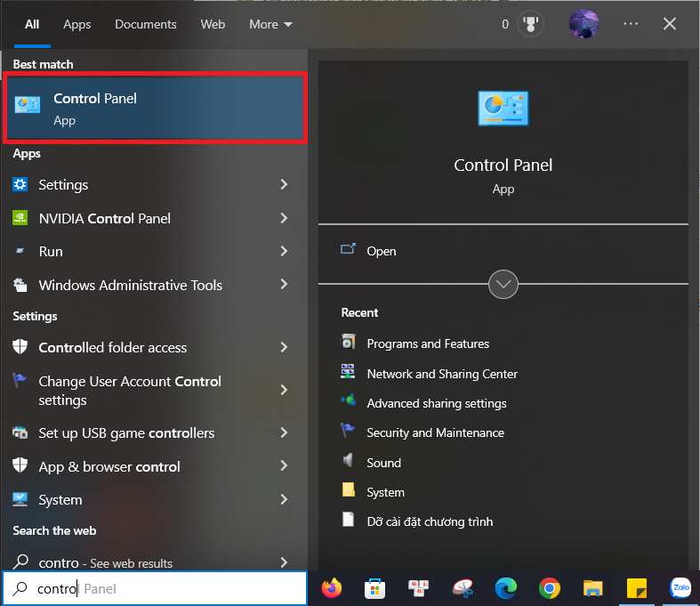Click the Programs and Features icon
Image resolution: width=700 pixels, height=606 pixels.
coord(348,342)
